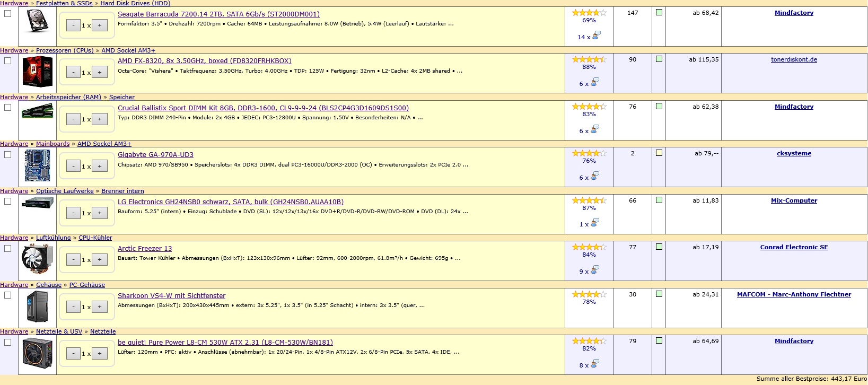Click total 'Summe aller Bestpreise: 443,17 Euro'
This screenshot has height=385, width=868.
coord(811,379)
